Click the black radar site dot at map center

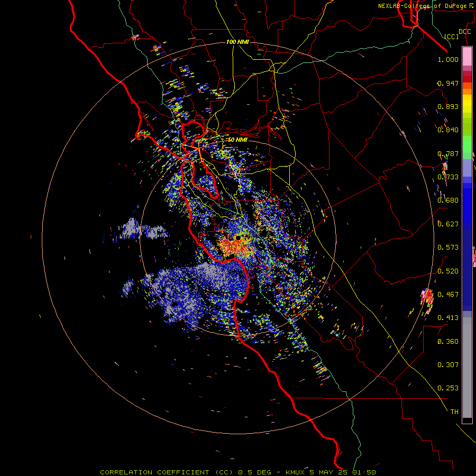point(239,238)
